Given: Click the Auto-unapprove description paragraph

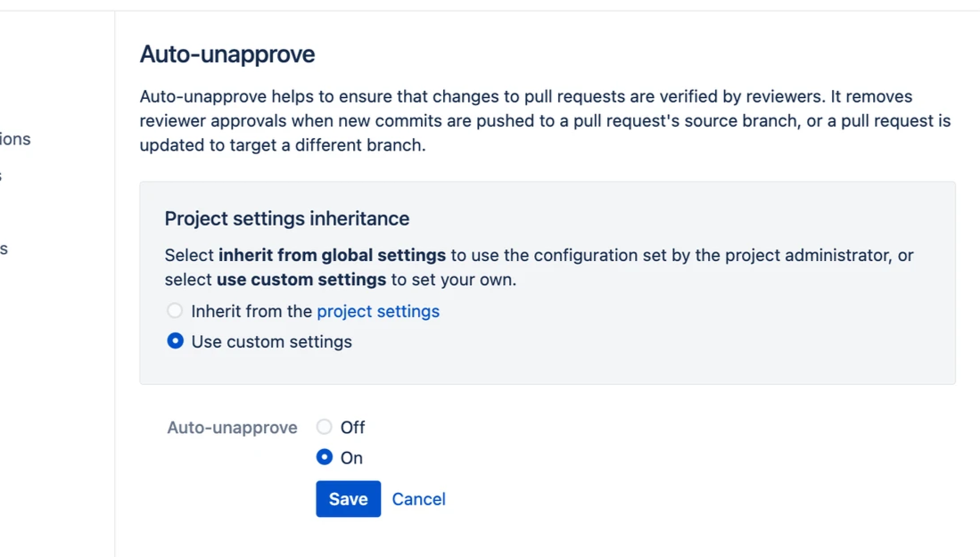Looking at the screenshot, I should 544,120.
